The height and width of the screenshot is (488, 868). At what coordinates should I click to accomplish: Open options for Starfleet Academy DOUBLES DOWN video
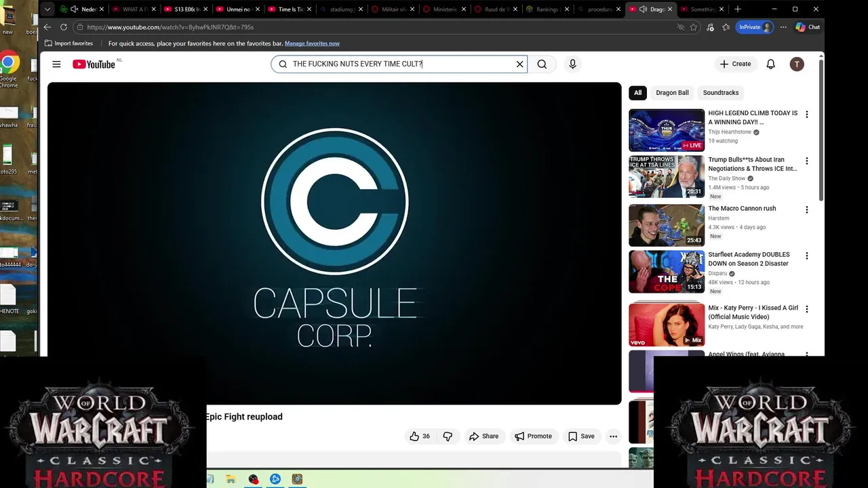tap(806, 256)
